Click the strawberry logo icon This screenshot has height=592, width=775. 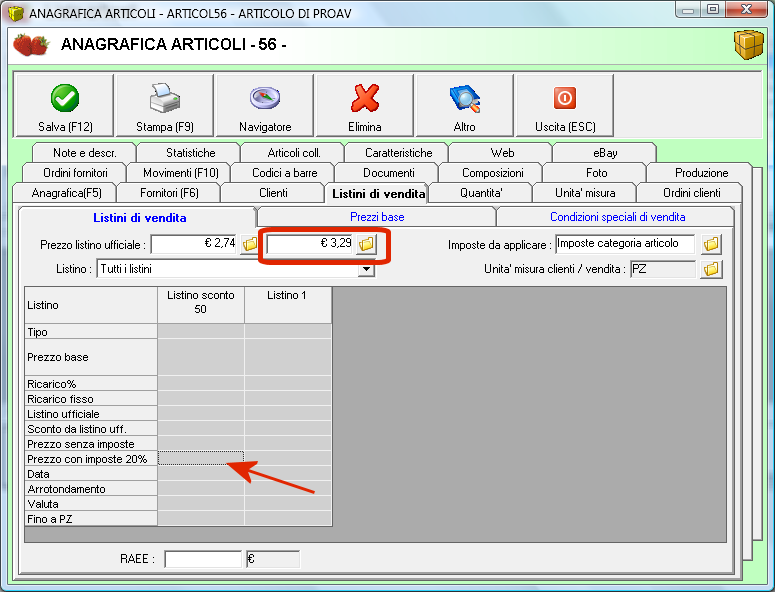click(31, 45)
